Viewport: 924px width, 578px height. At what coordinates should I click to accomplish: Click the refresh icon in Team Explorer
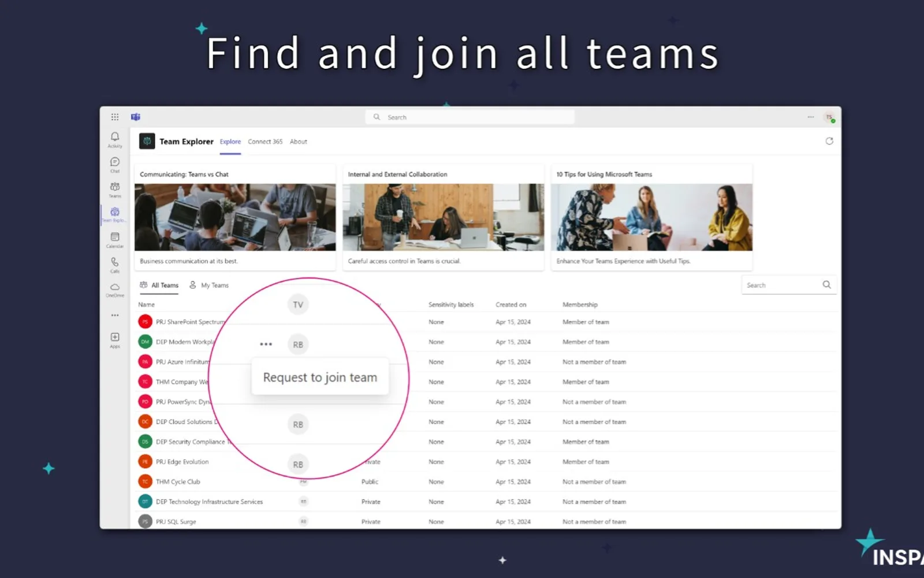tap(829, 141)
